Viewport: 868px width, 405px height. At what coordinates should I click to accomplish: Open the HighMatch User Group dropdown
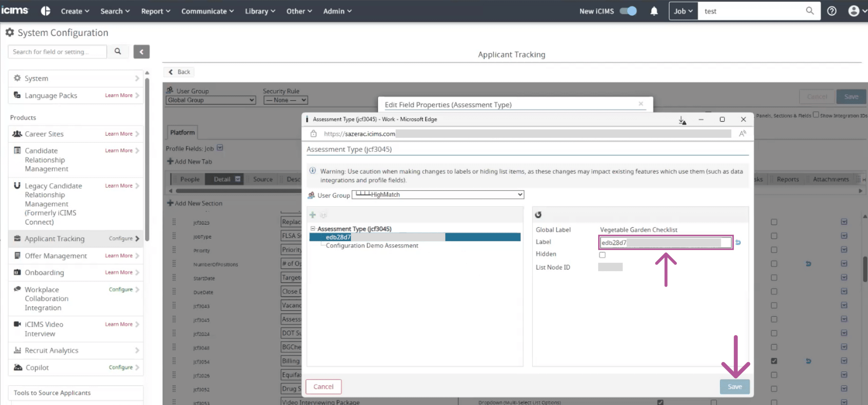438,195
